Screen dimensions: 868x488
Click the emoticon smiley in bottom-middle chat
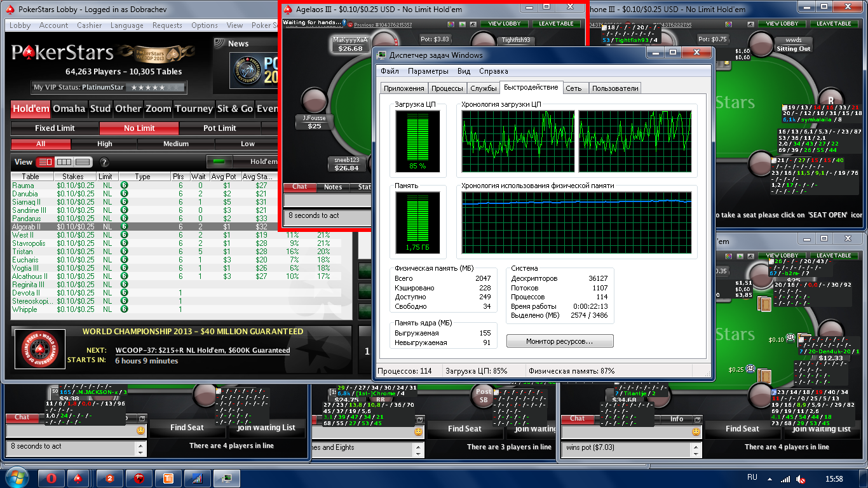point(418,432)
